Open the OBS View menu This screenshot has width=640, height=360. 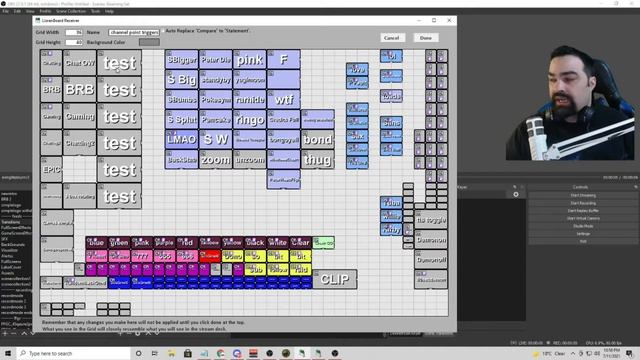click(x=30, y=11)
